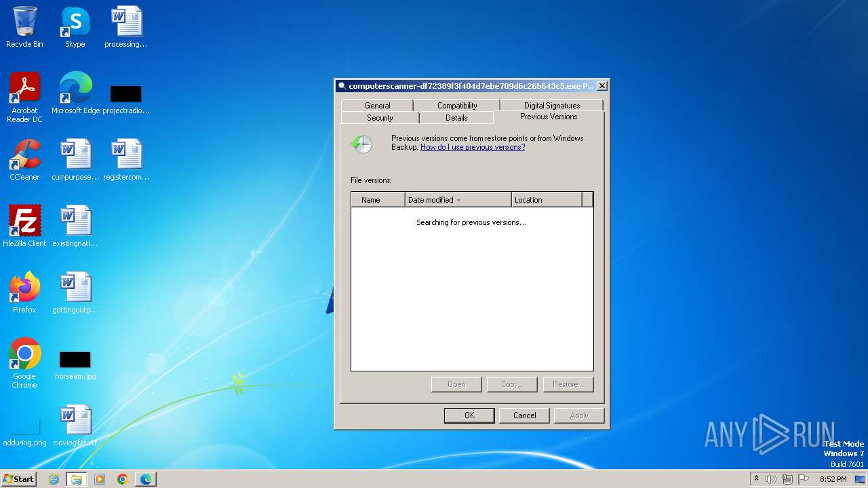The width and height of the screenshot is (868, 488).
Task: Switch to the General tab
Action: [x=378, y=105]
